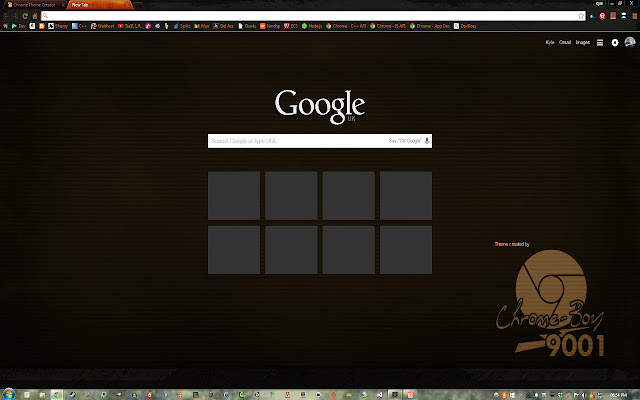
Task: Bookmark this page with the star icon
Action: pos(581,16)
